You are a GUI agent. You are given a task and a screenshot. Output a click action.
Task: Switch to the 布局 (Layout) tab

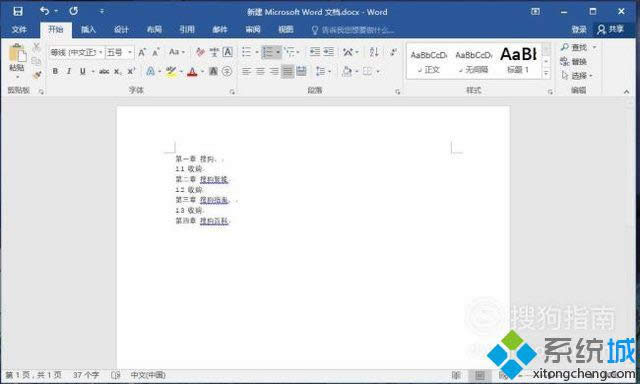(x=154, y=29)
